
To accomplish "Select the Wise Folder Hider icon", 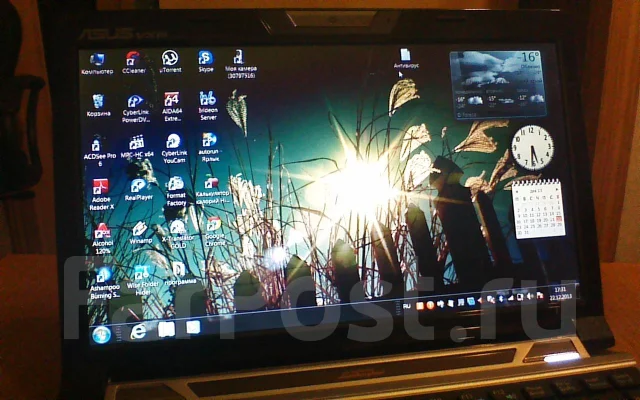I will 142,280.
